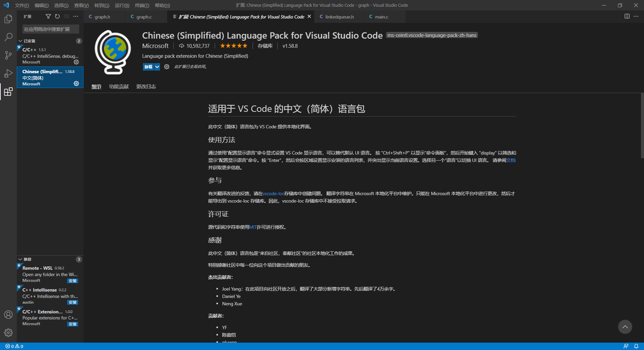
Task: Click the manage gear beside uninstall button
Action: [167, 67]
